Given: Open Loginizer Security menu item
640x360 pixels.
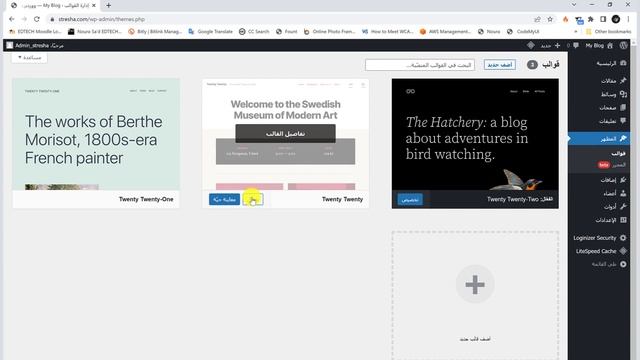Looking at the screenshot, I should pos(599,238).
